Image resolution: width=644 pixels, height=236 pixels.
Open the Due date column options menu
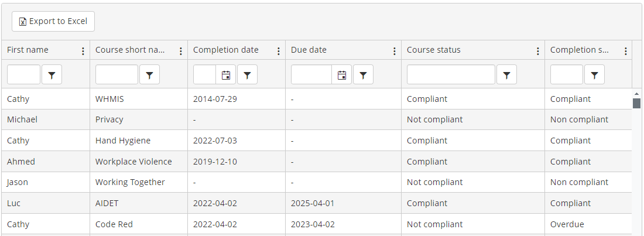pos(395,51)
